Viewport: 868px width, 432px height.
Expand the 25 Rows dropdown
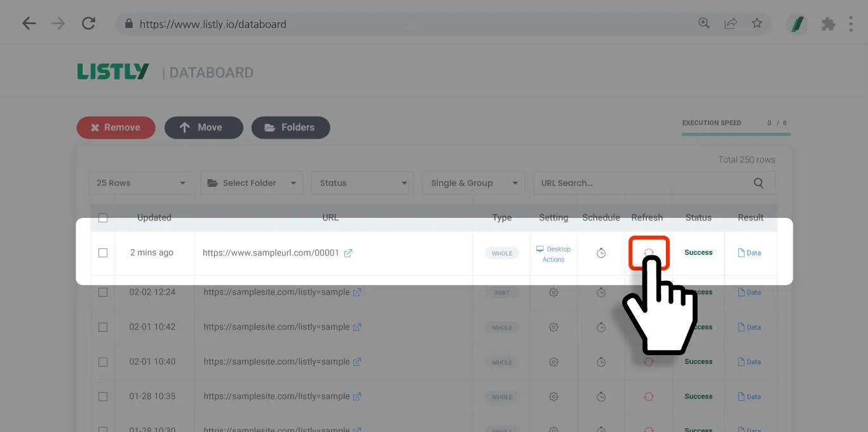click(x=140, y=183)
